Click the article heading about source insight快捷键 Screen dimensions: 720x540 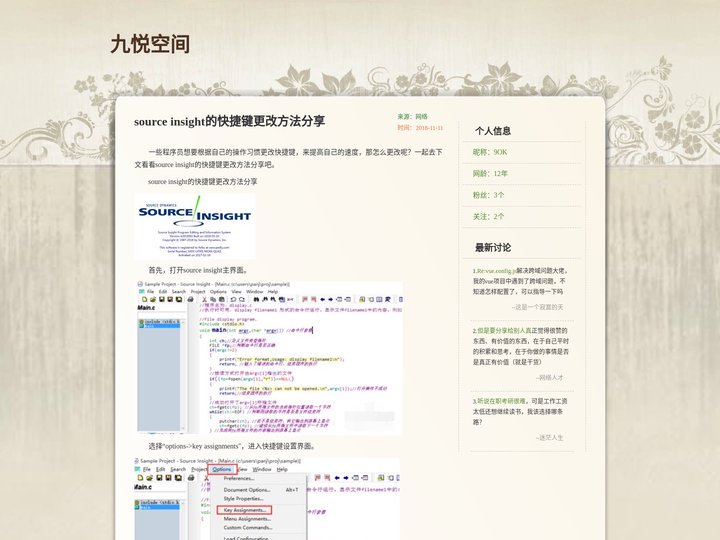tap(229, 121)
